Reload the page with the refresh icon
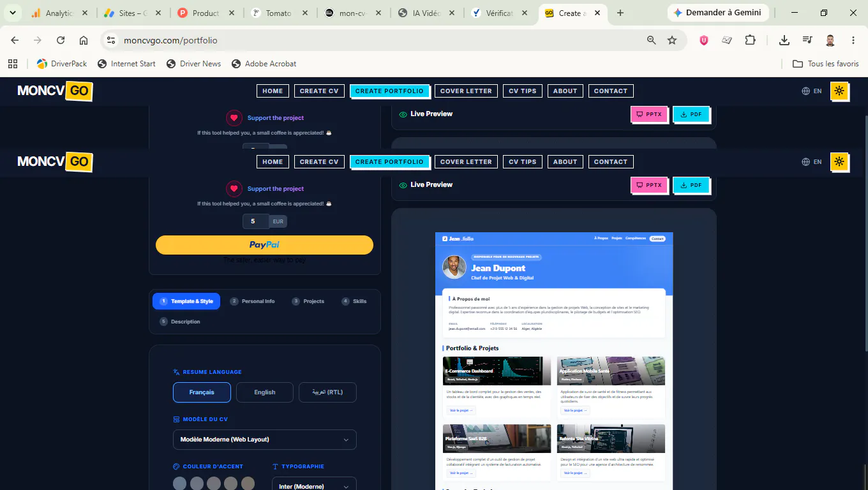 click(x=61, y=40)
